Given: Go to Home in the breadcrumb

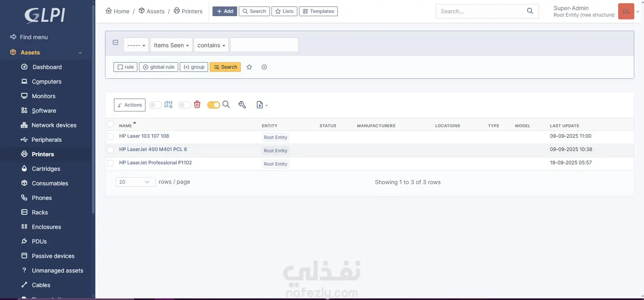Looking at the screenshot, I should [x=118, y=11].
